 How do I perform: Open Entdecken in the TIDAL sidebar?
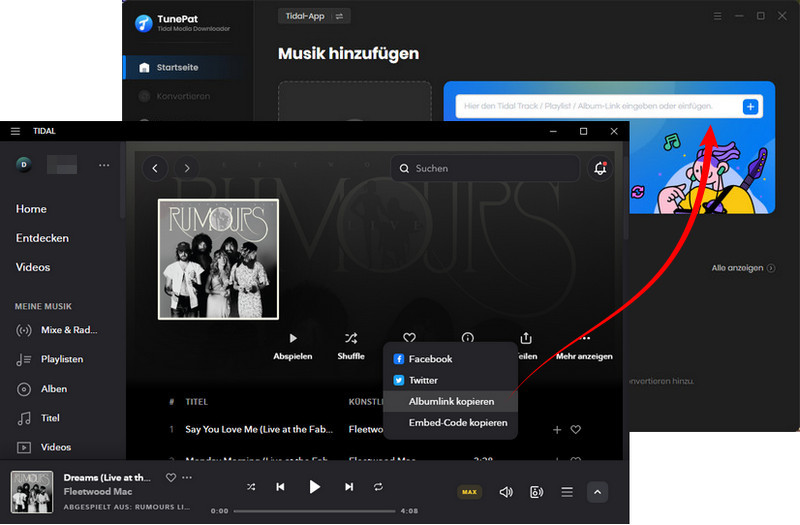point(42,238)
